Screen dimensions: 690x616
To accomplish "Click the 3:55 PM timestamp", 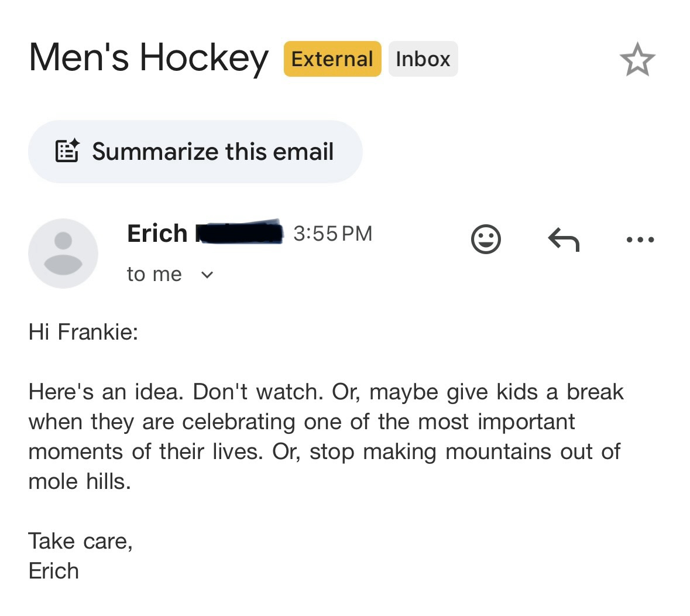I will [x=332, y=234].
